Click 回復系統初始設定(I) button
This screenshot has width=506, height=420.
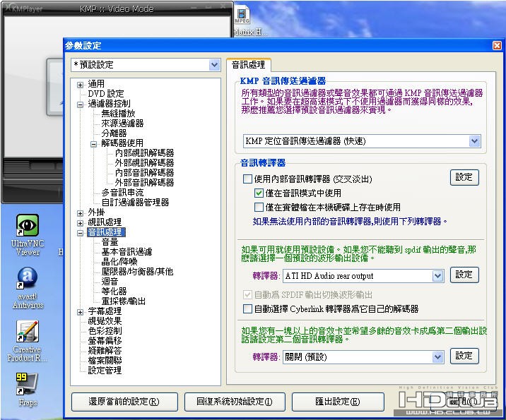(235, 402)
